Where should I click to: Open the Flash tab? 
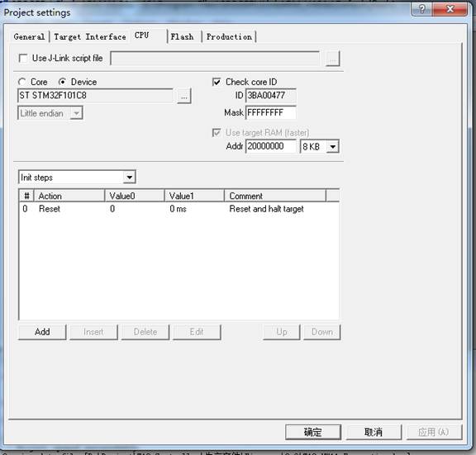(x=182, y=37)
